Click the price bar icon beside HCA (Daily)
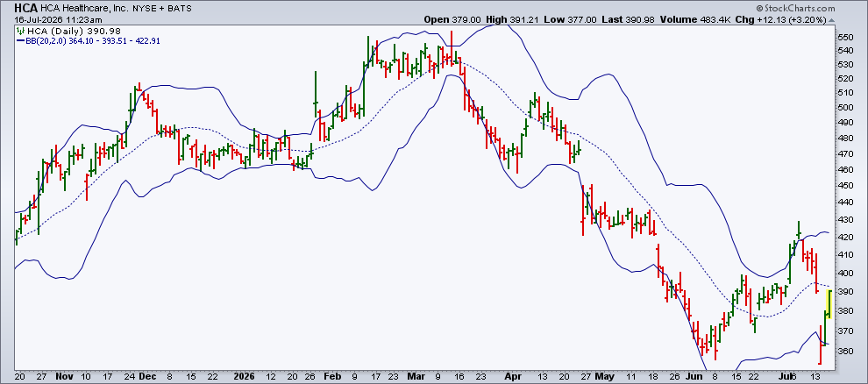 pyautogui.click(x=19, y=32)
